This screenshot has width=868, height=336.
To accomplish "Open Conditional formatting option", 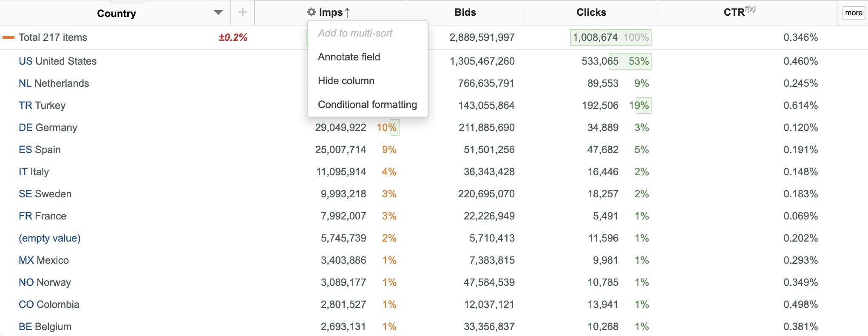I will (367, 105).
